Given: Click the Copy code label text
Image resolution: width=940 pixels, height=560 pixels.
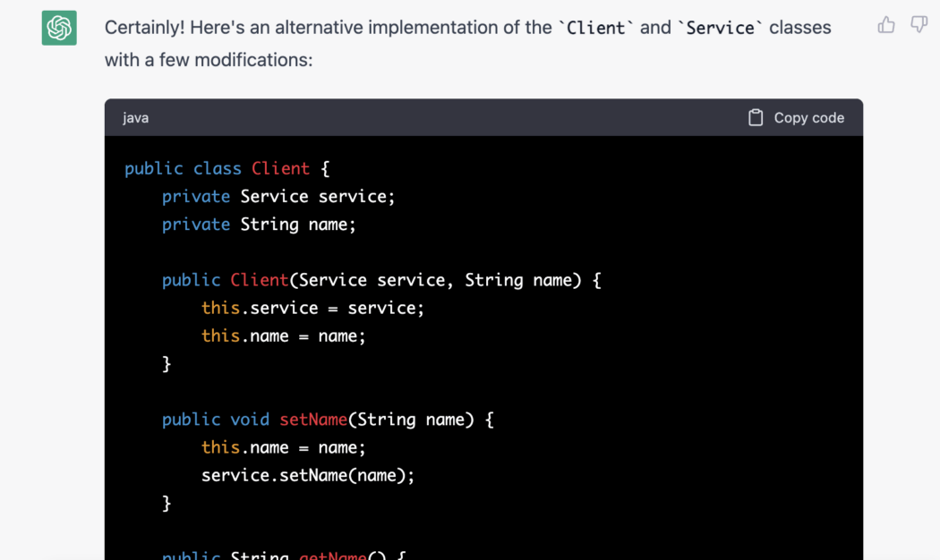Looking at the screenshot, I should pos(810,117).
